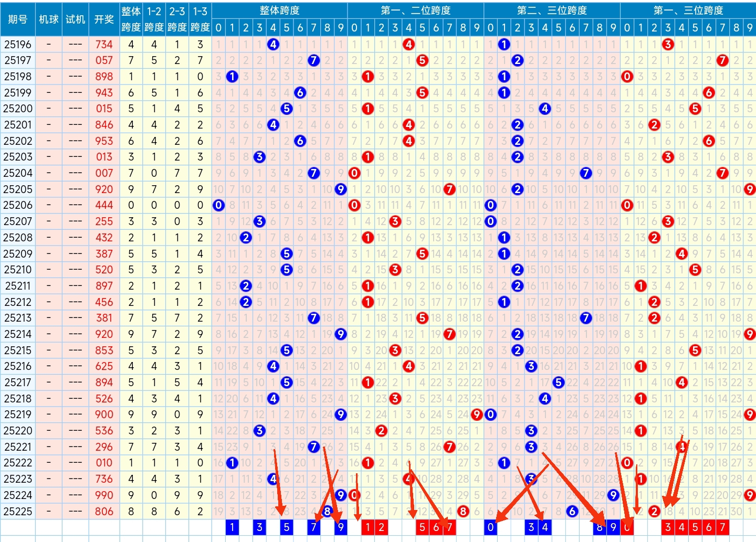Select the 2-3跨度 column header
Screen dimensions: 756x542
[x=177, y=19]
